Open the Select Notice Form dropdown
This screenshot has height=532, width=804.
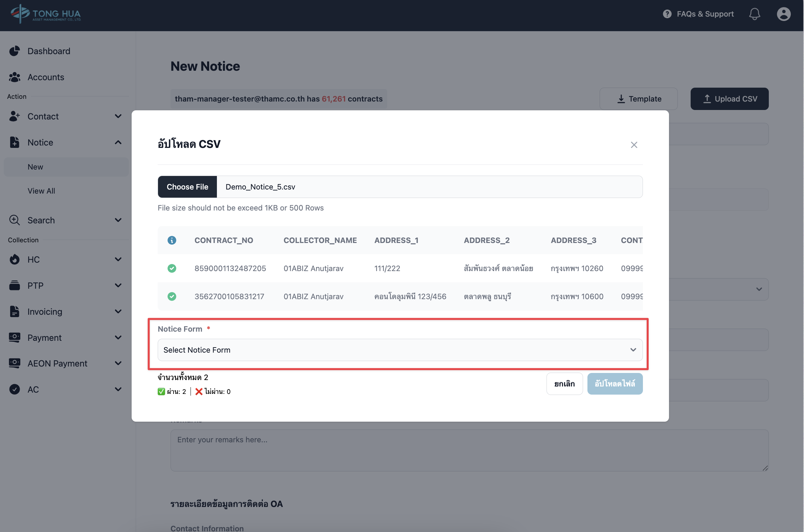pos(400,350)
